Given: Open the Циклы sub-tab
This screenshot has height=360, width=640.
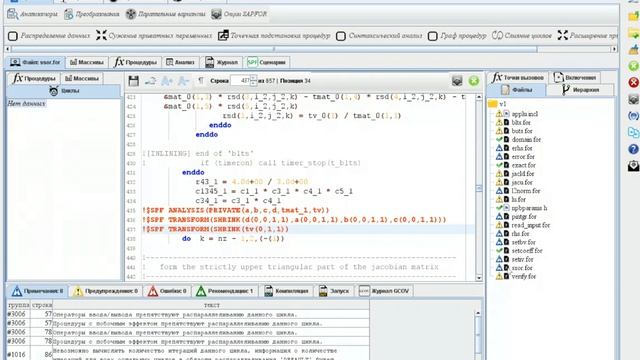Looking at the screenshot, I should click(64, 91).
